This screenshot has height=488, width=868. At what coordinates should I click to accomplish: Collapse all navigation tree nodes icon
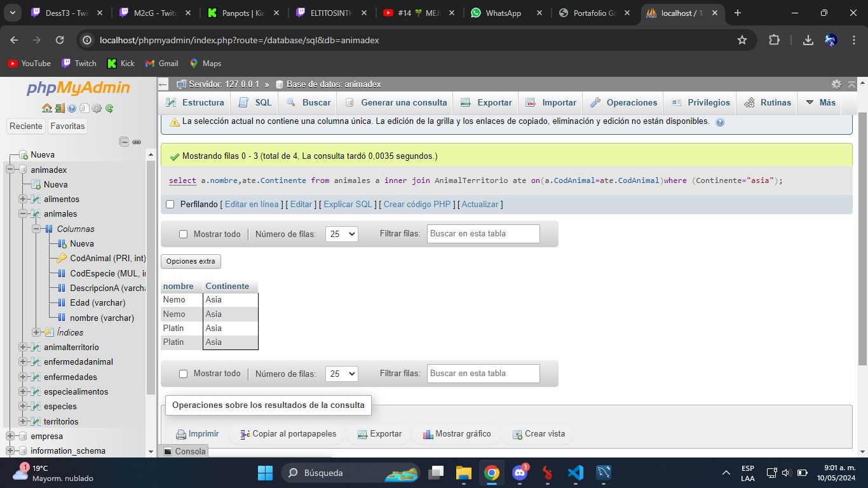click(125, 142)
